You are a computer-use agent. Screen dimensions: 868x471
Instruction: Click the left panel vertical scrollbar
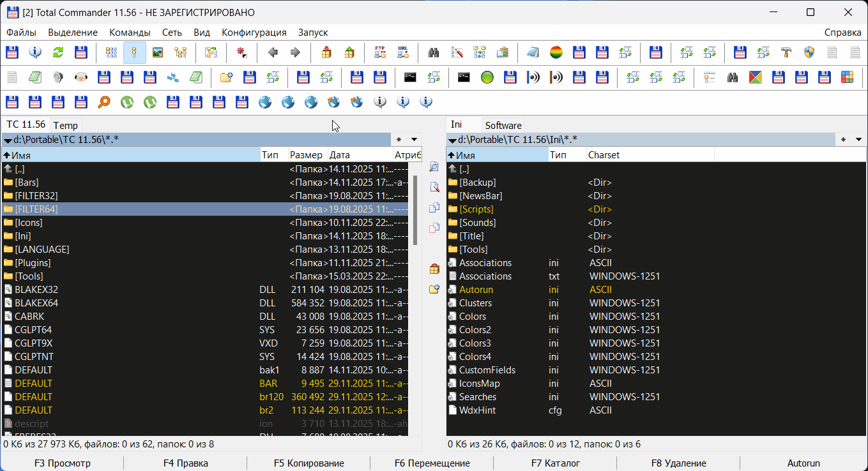click(x=415, y=211)
